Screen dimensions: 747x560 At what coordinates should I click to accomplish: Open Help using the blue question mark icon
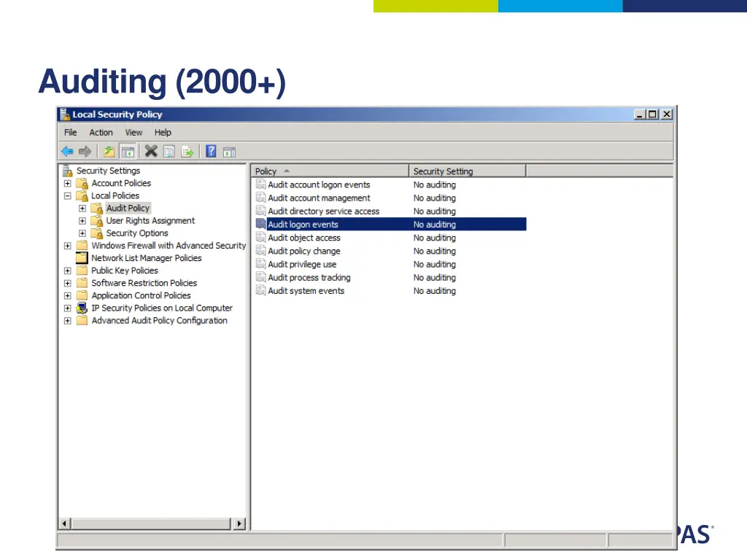pos(211,152)
